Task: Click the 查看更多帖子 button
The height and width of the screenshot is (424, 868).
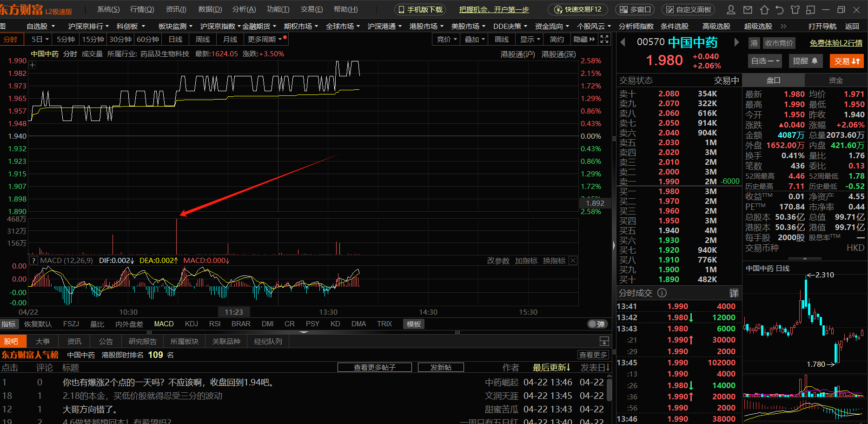Action: click(x=375, y=368)
